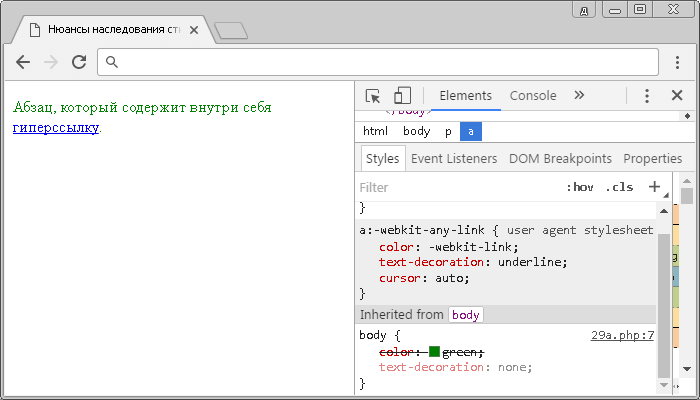Screen dimensions: 700x400
Task: Close the Нюансы наследования tab
Action: [x=194, y=30]
